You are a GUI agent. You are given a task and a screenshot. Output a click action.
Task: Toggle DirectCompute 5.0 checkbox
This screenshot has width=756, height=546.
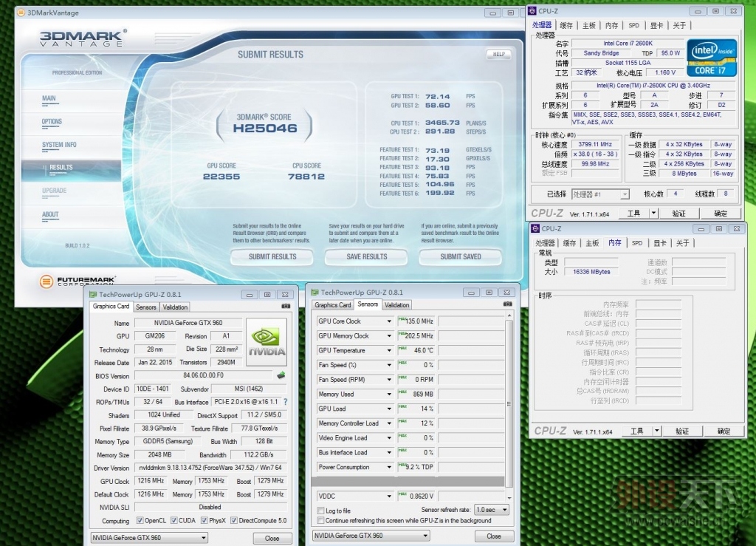coord(234,520)
